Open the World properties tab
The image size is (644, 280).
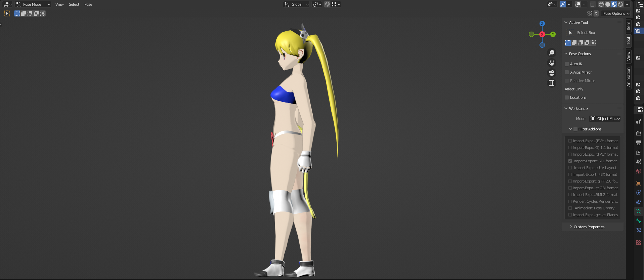(x=639, y=171)
